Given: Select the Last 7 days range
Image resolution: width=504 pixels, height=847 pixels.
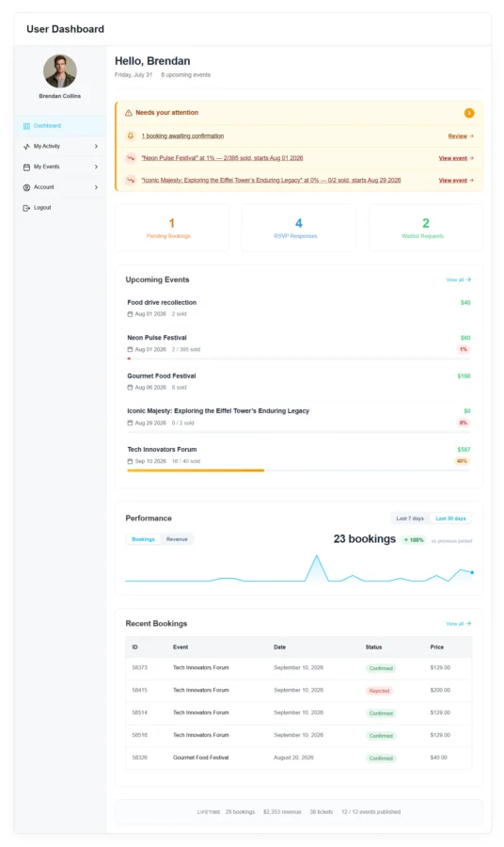Looking at the screenshot, I should tap(410, 519).
